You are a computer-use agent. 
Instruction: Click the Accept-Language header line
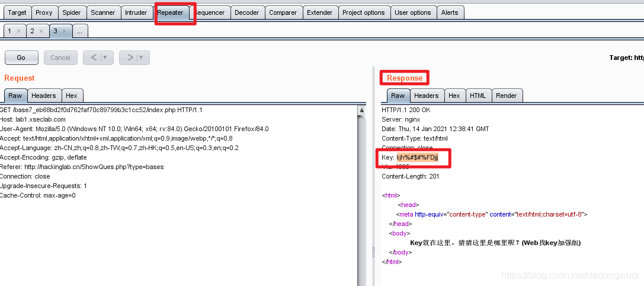119,148
